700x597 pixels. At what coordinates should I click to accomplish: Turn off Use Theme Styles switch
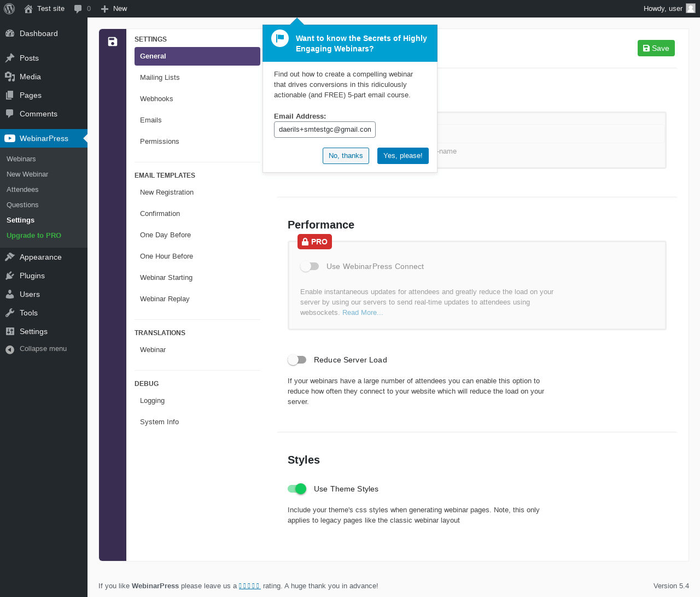coord(297,489)
